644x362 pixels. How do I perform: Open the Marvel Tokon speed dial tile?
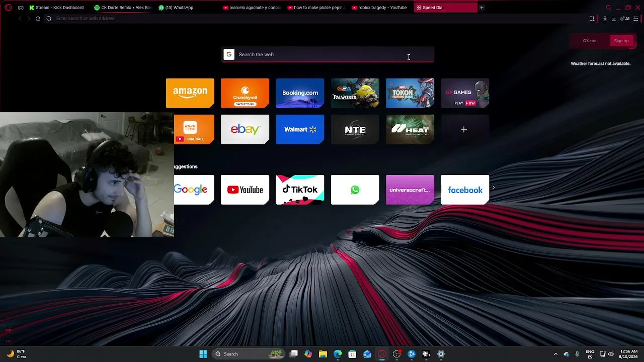tap(410, 93)
